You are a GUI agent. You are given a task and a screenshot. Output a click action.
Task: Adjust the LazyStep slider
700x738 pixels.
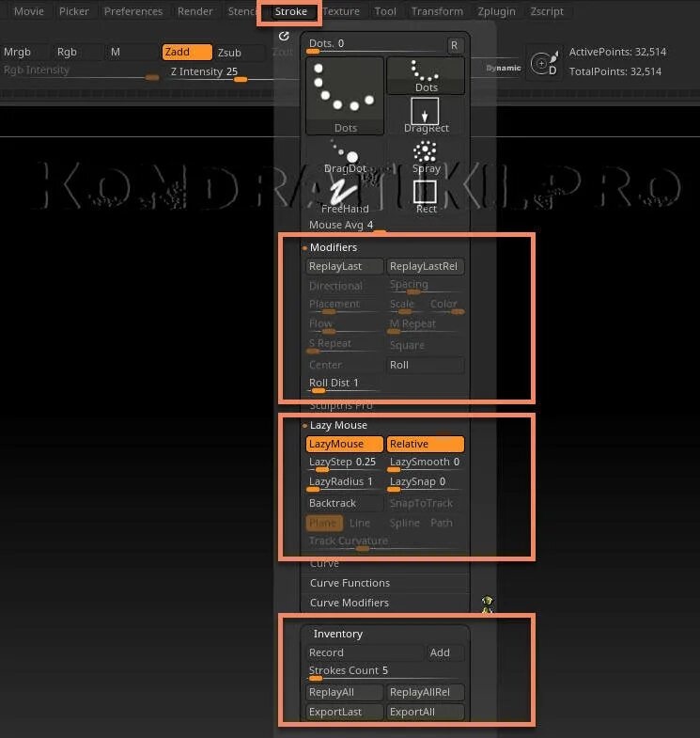point(342,463)
